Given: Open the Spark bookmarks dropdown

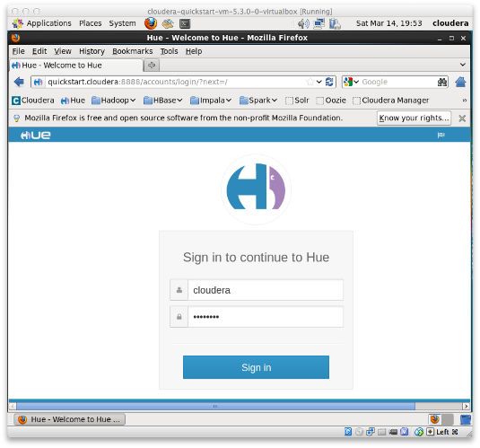Looking at the screenshot, I should (258, 101).
